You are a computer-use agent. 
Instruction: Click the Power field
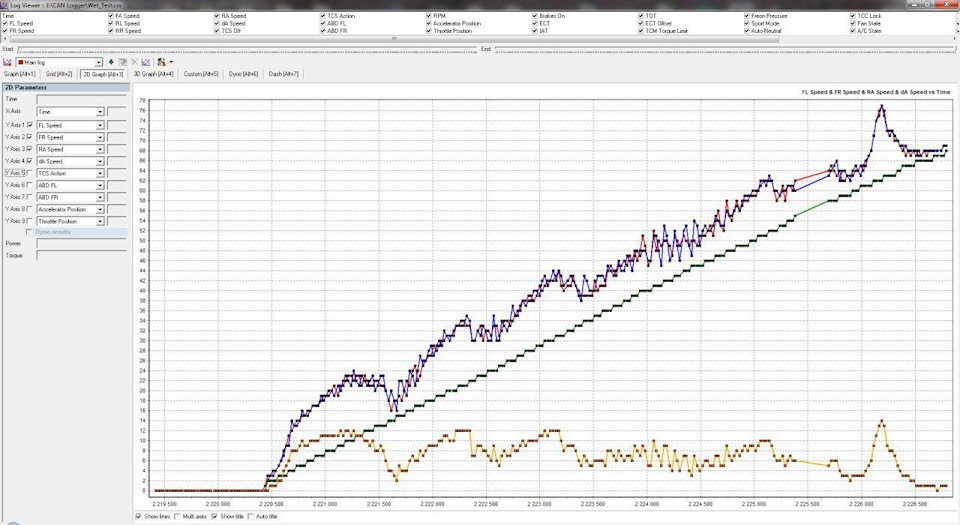[81, 244]
